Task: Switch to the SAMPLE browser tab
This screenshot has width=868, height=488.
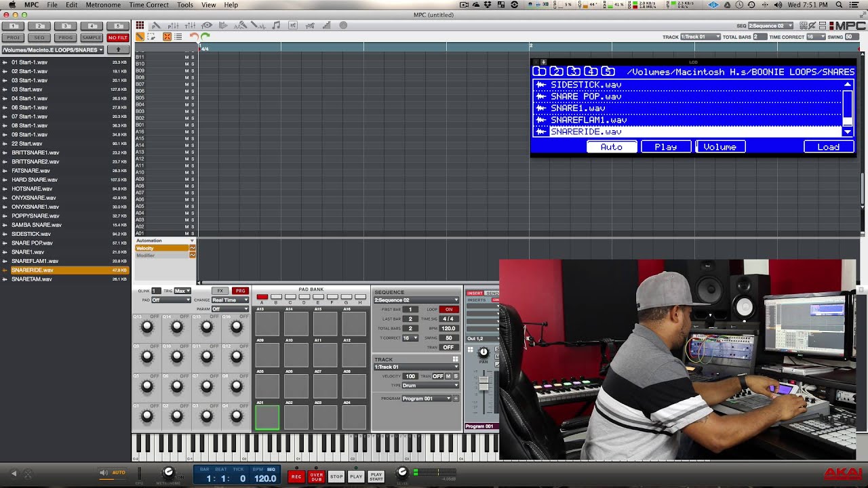Action: tap(92, 37)
